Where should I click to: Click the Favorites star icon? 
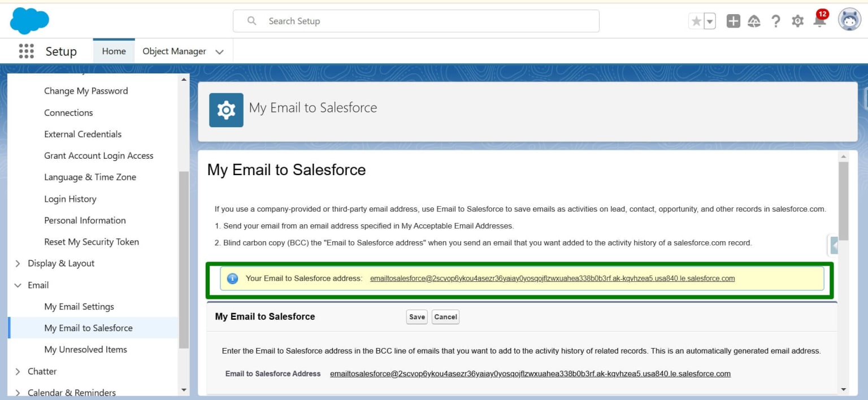(x=696, y=21)
